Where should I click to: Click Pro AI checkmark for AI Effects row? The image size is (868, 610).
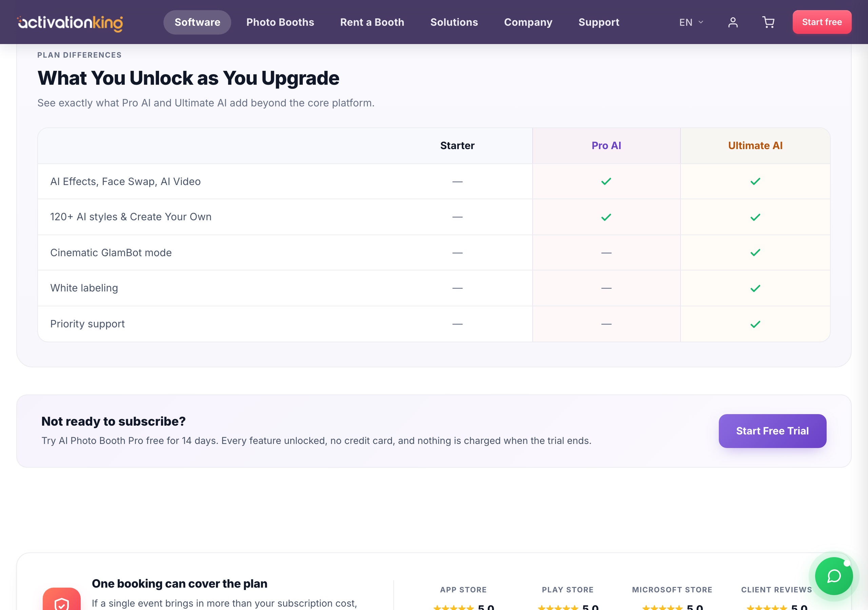point(606,181)
